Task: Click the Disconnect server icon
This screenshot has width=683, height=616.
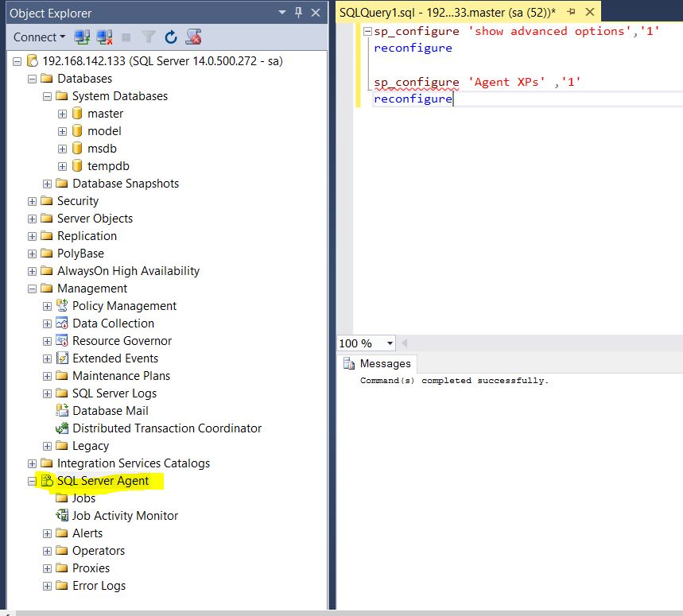Action: click(x=104, y=37)
